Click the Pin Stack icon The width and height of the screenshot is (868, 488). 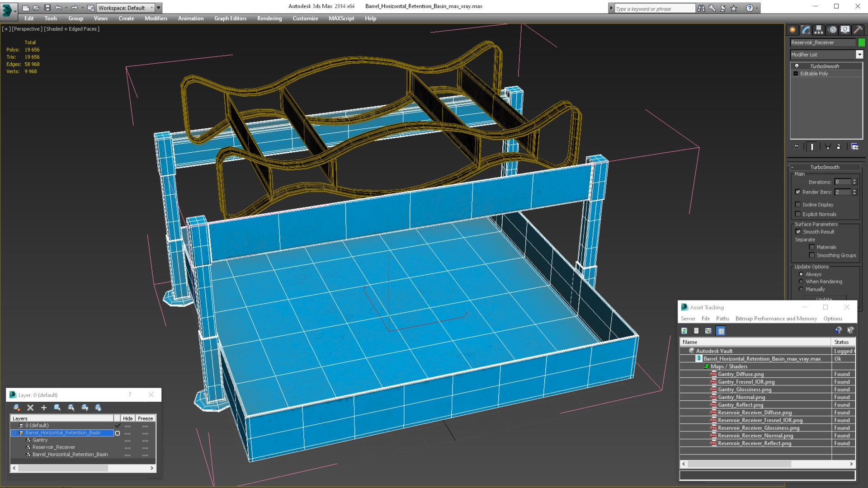click(796, 147)
